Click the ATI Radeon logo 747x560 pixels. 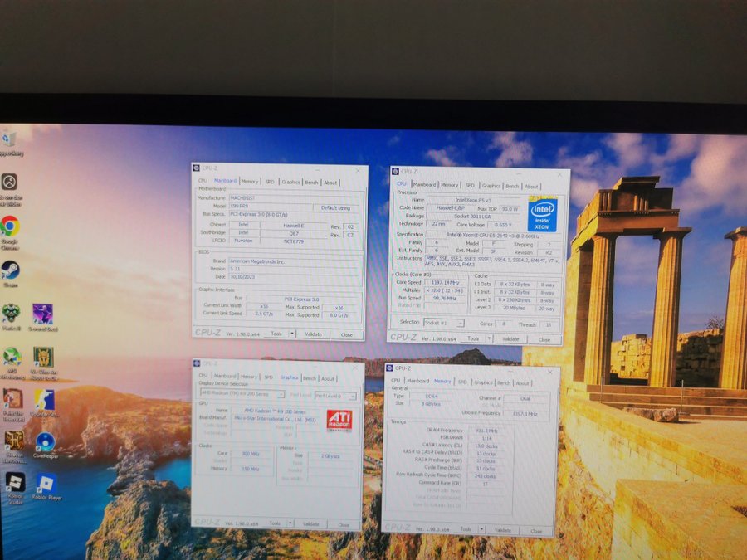339,419
